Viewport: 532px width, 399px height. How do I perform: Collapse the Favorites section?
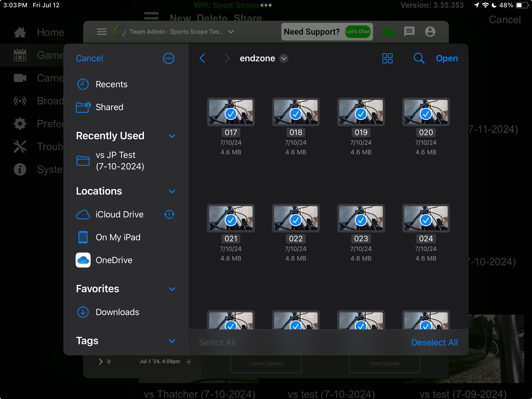coord(172,289)
